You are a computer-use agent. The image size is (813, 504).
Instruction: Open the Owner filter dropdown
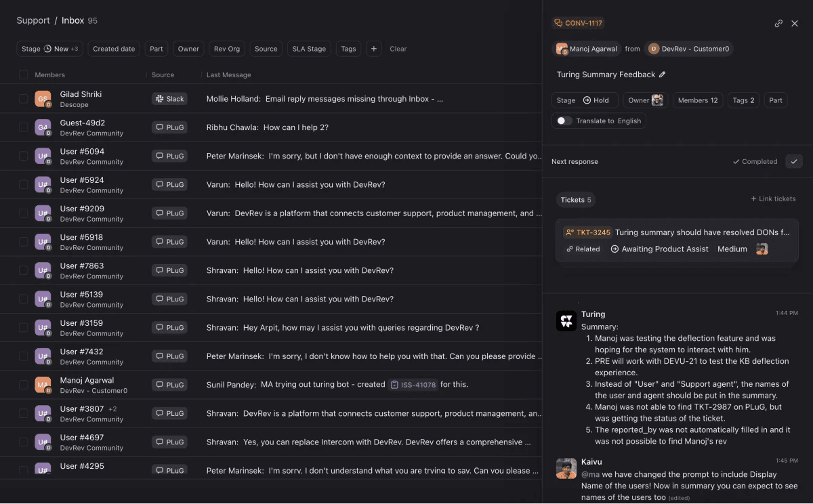pyautogui.click(x=188, y=49)
